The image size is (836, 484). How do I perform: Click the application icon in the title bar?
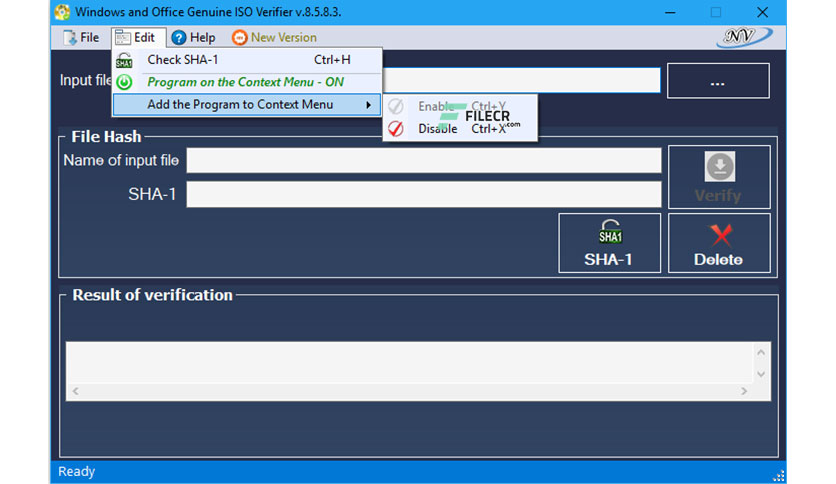coord(62,12)
